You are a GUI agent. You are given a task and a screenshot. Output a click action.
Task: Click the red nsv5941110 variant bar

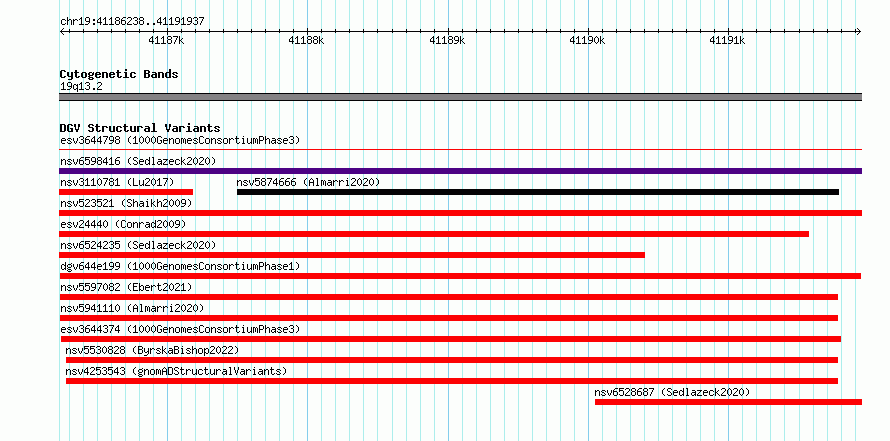(448, 318)
